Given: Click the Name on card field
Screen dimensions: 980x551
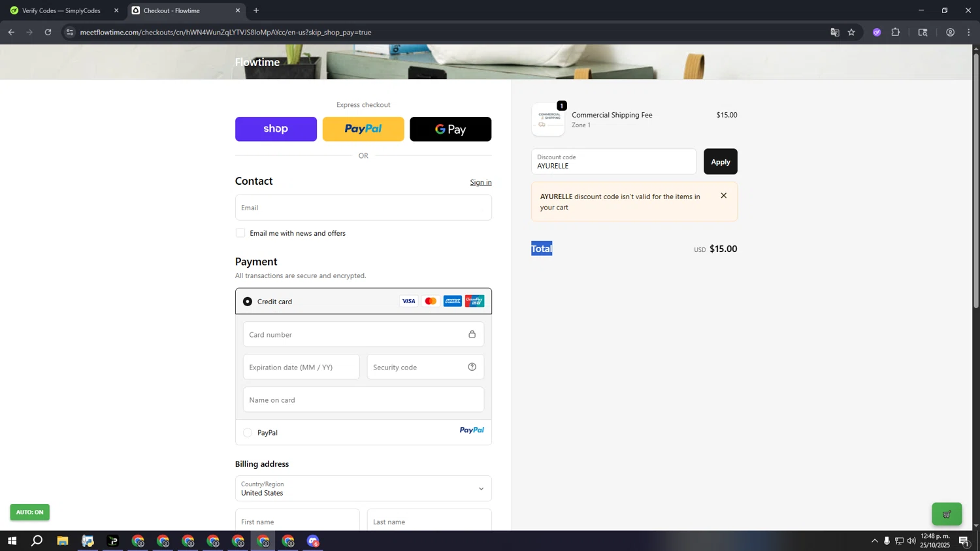Looking at the screenshot, I should (363, 400).
